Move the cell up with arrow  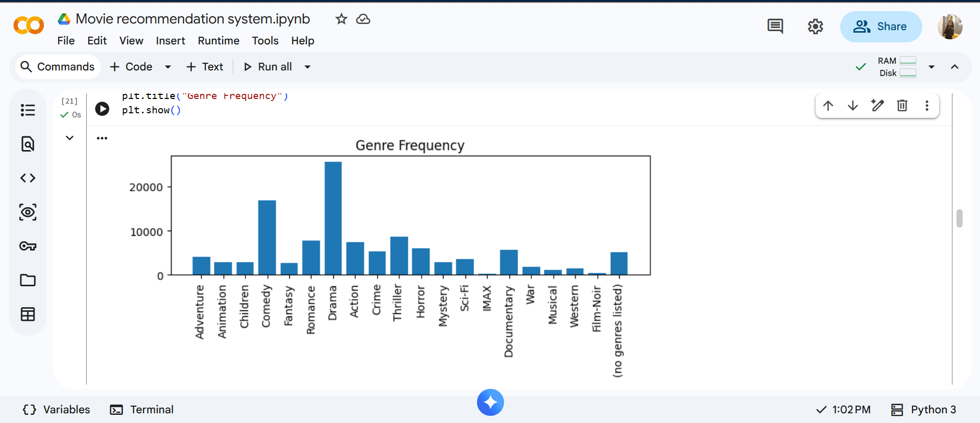click(828, 106)
